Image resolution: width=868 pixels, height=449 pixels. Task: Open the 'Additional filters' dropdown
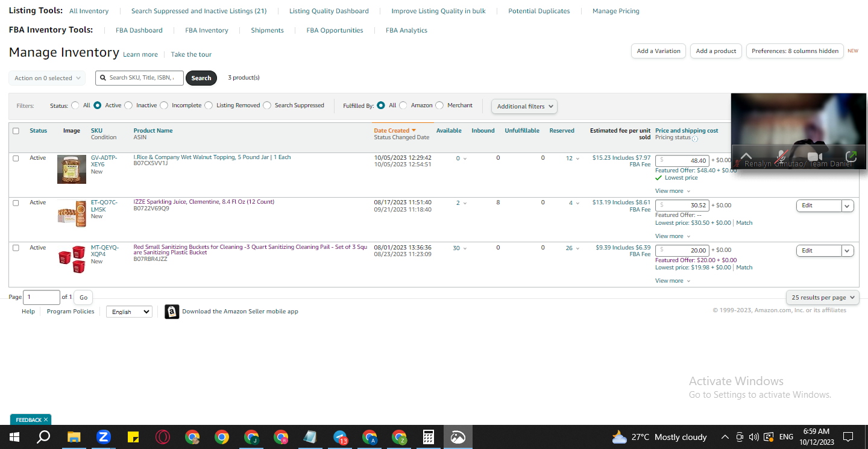(x=524, y=106)
